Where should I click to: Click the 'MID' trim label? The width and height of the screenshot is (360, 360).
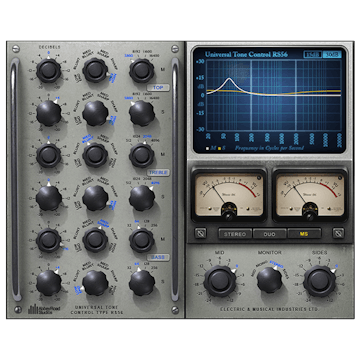pos(219,252)
